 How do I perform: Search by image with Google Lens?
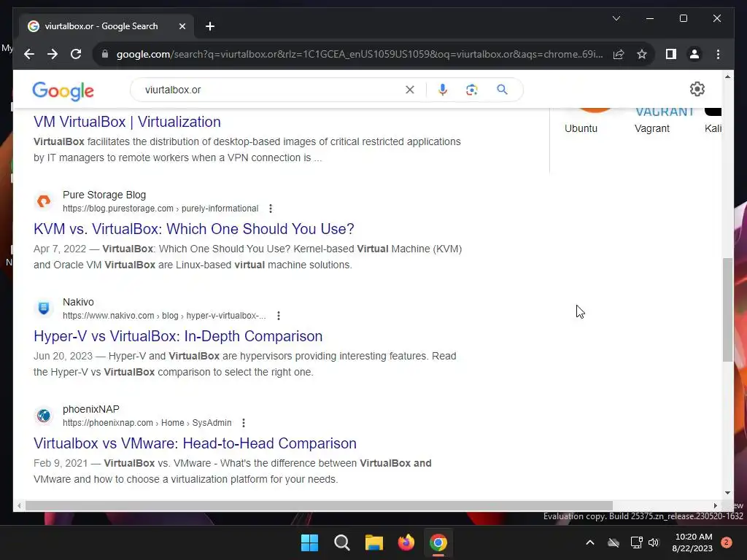point(472,90)
